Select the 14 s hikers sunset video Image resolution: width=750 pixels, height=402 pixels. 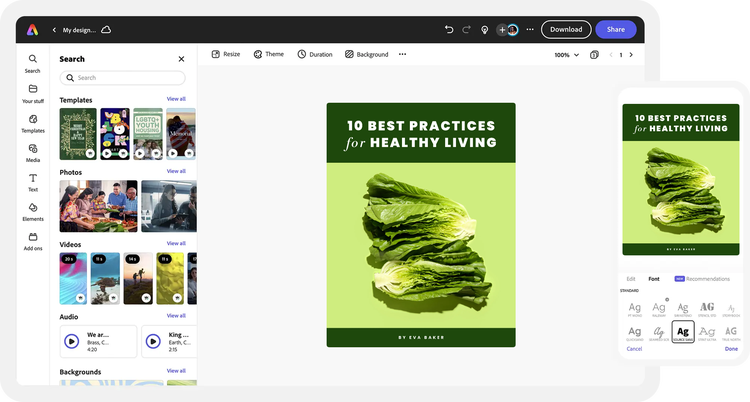pos(138,279)
